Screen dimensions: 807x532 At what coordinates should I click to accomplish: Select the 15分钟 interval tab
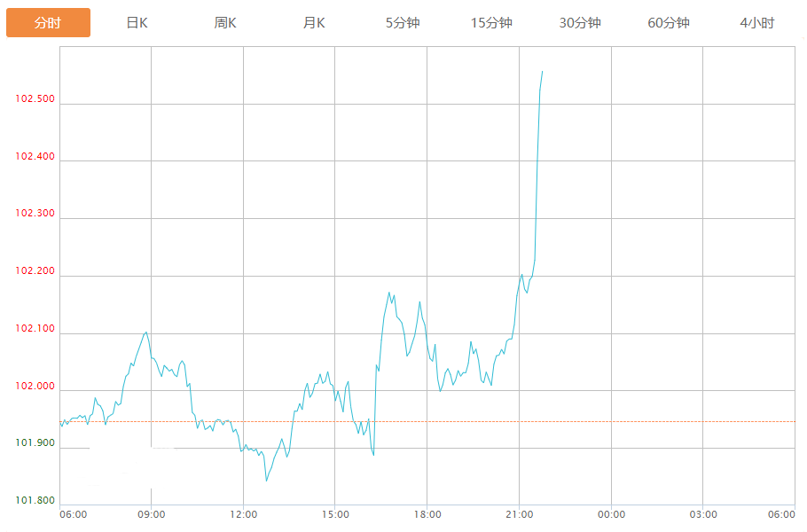click(491, 23)
